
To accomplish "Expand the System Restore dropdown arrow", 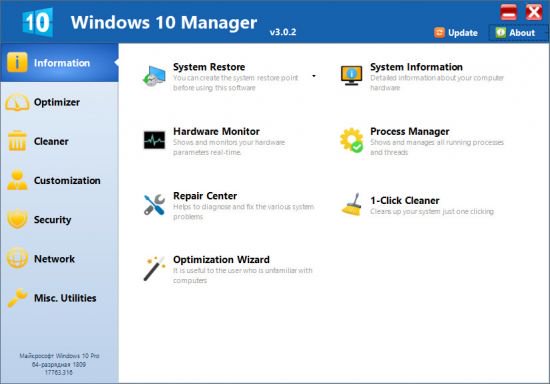I will 314,76.
